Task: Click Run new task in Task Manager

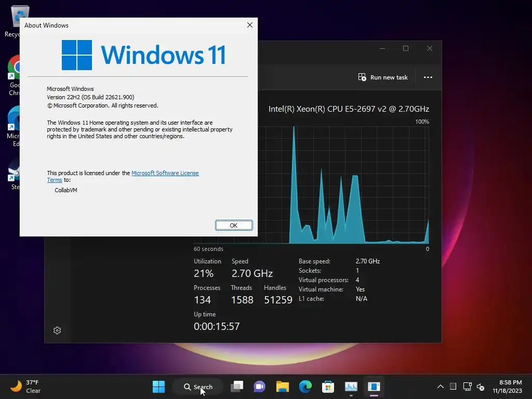Action: pos(383,77)
